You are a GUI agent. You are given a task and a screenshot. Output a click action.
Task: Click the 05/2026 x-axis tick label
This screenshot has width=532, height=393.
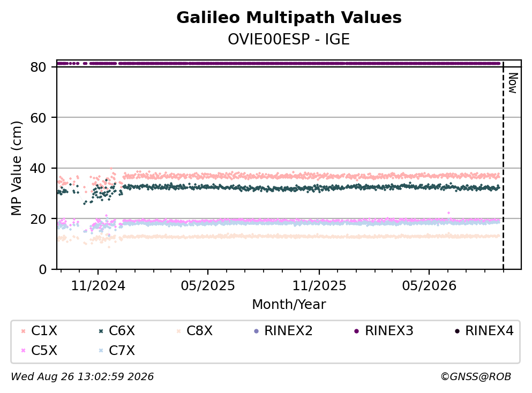[x=429, y=286]
